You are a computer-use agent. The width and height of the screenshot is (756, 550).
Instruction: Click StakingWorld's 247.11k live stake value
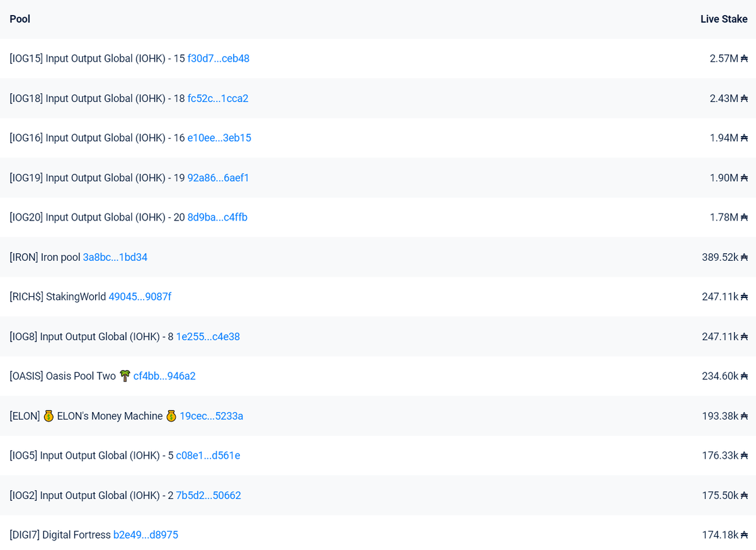pos(724,297)
